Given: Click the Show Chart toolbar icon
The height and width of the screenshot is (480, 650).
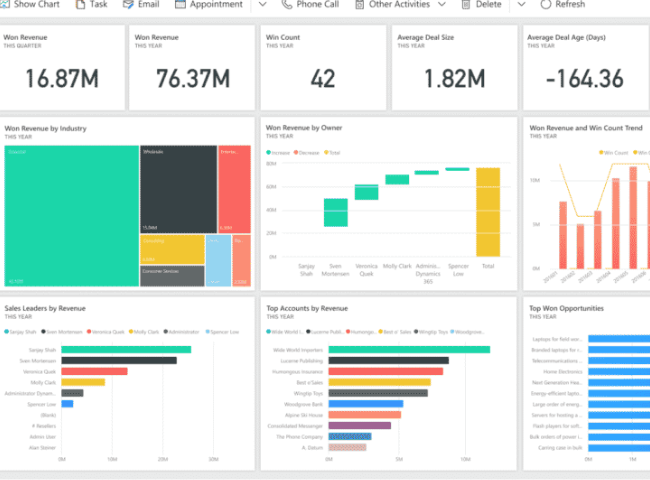Looking at the screenshot, I should pyautogui.click(x=5, y=4).
